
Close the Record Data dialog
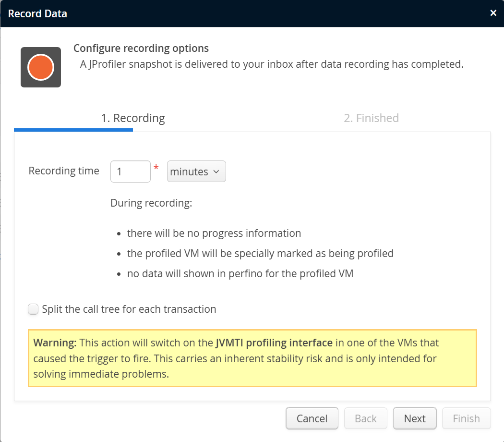tap(493, 13)
